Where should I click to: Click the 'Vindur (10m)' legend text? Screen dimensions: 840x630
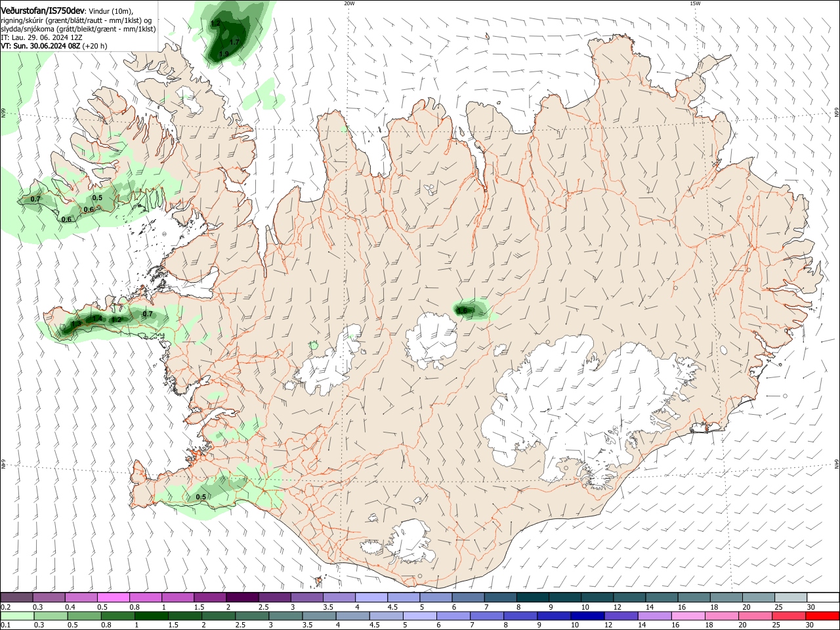pos(110,11)
